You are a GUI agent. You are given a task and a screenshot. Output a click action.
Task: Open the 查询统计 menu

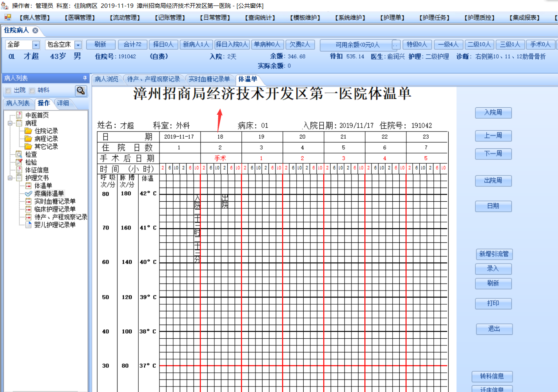click(260, 18)
